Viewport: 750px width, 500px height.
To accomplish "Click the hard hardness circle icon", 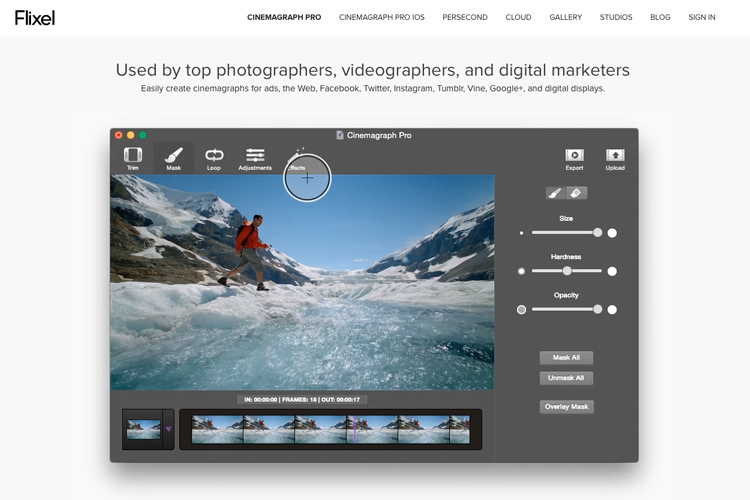I will pyautogui.click(x=612, y=271).
